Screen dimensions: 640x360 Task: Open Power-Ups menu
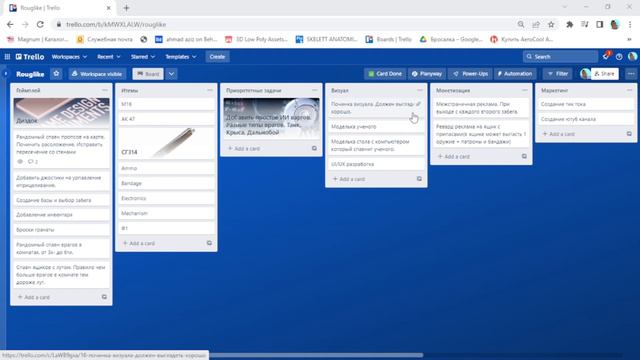tap(471, 74)
